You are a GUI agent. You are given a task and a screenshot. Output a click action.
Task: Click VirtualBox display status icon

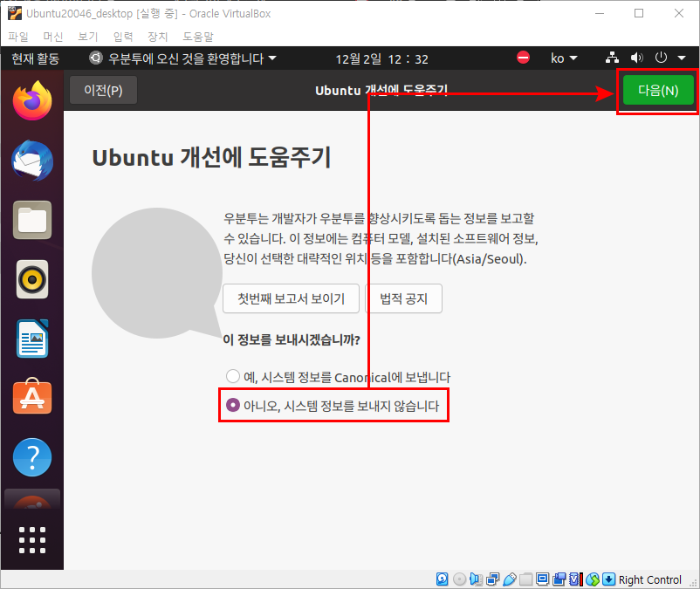click(542, 579)
